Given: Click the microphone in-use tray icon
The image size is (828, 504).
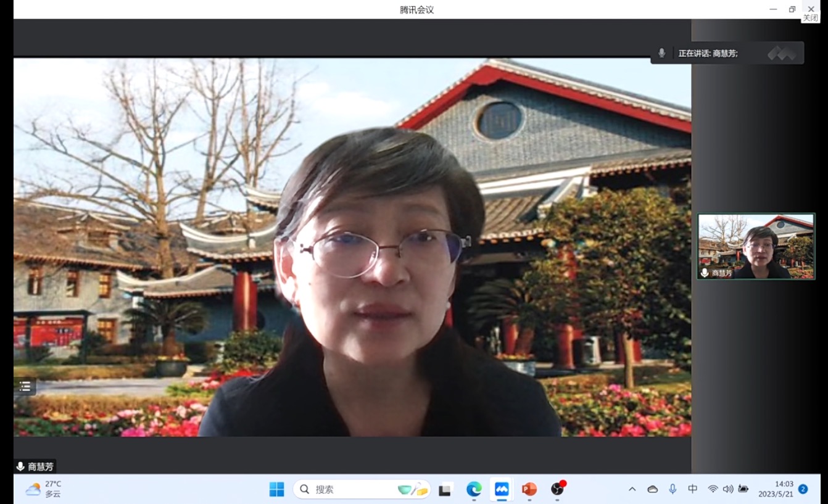Looking at the screenshot, I should (673, 489).
